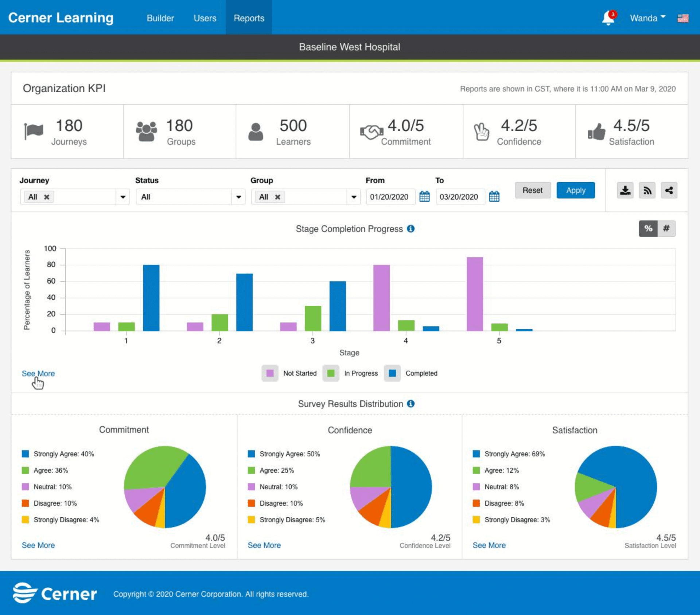
Task: Open the Reports tab
Action: [249, 18]
